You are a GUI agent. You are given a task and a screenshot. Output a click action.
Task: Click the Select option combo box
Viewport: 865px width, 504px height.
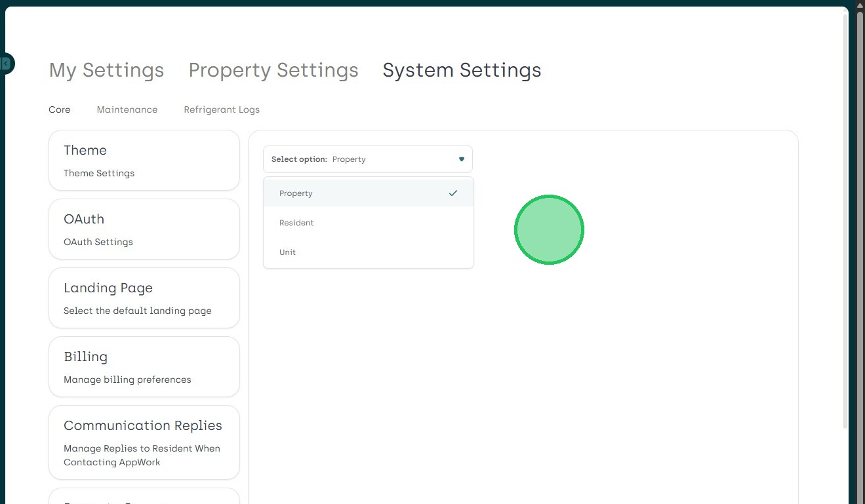[x=367, y=159]
